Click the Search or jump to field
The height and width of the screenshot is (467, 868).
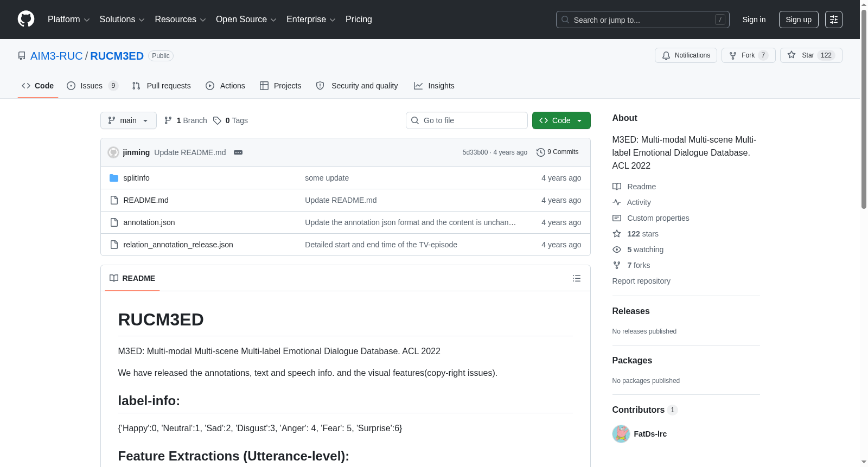(643, 20)
